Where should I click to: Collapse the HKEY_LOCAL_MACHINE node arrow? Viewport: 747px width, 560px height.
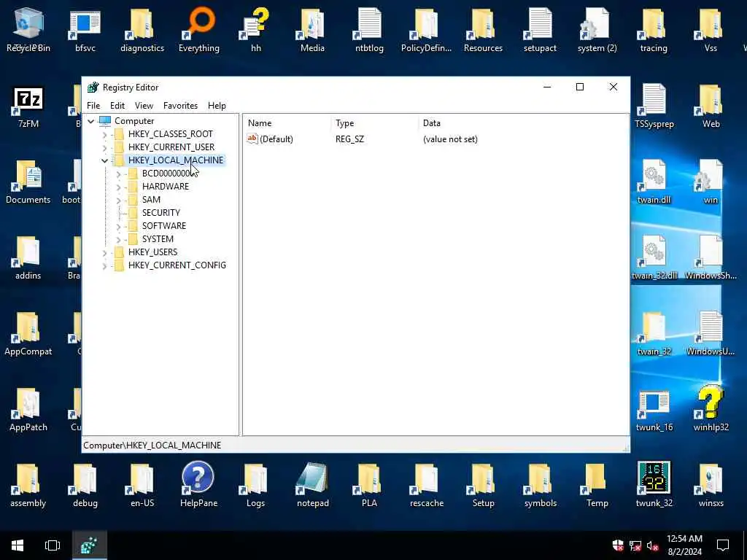pos(104,161)
